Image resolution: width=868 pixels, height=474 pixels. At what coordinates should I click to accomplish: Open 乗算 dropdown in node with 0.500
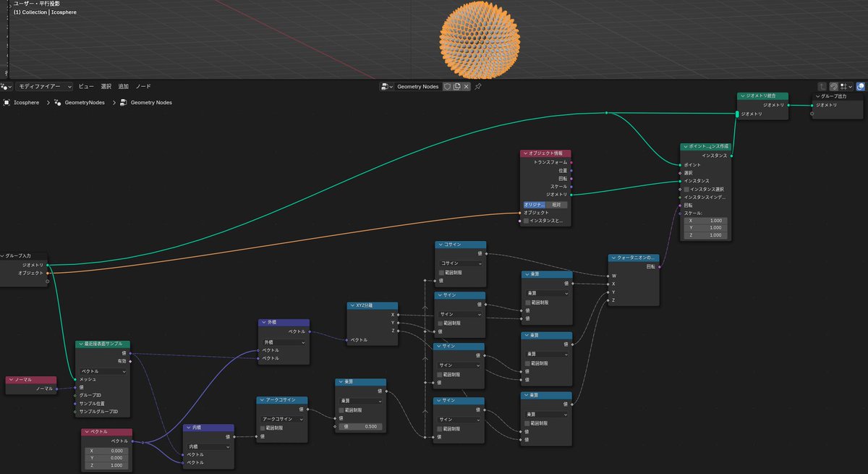[x=360, y=400]
